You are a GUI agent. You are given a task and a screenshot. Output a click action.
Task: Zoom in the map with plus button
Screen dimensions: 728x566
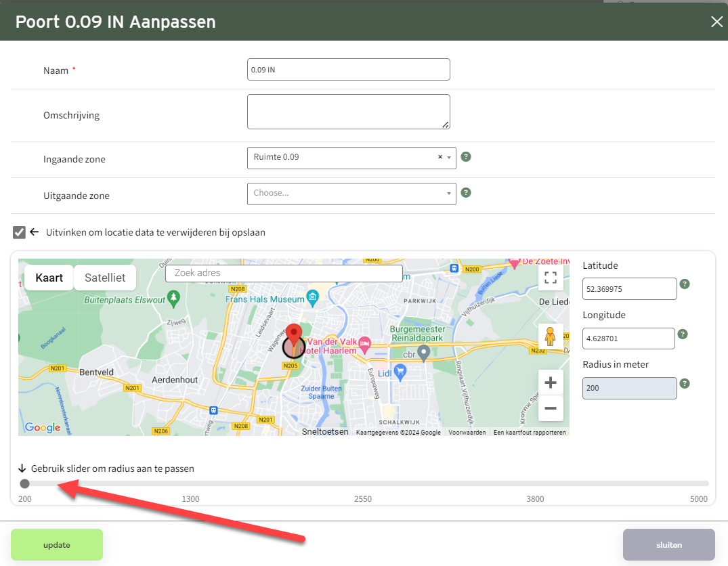click(x=551, y=383)
